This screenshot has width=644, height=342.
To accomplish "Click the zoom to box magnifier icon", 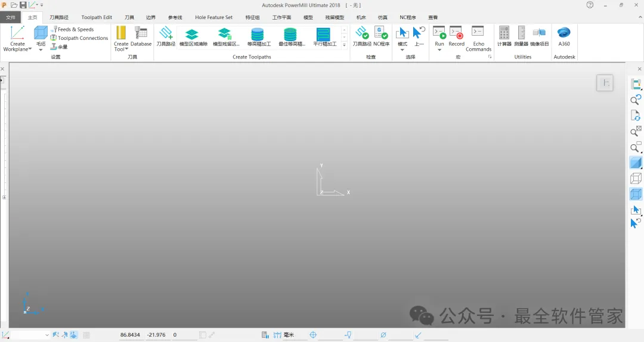I will click(636, 147).
